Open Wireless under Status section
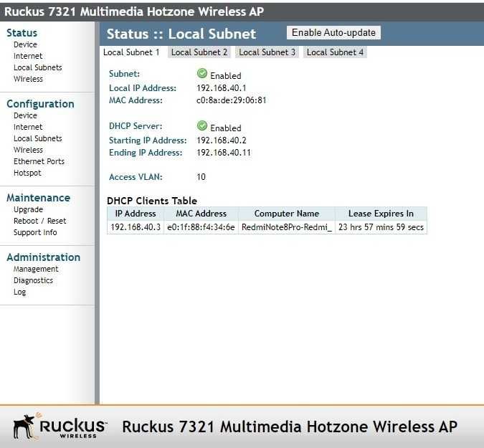Screen dimensions: 484x448 coord(29,79)
